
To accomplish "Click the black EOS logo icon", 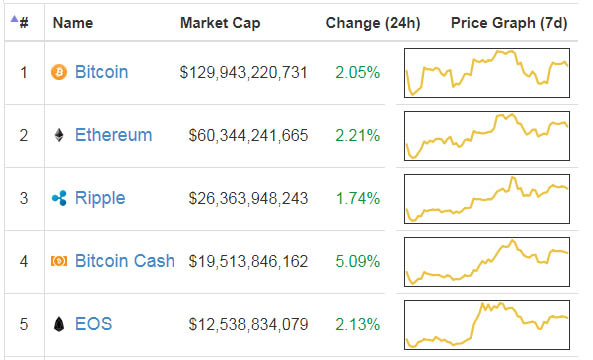I will [x=59, y=324].
